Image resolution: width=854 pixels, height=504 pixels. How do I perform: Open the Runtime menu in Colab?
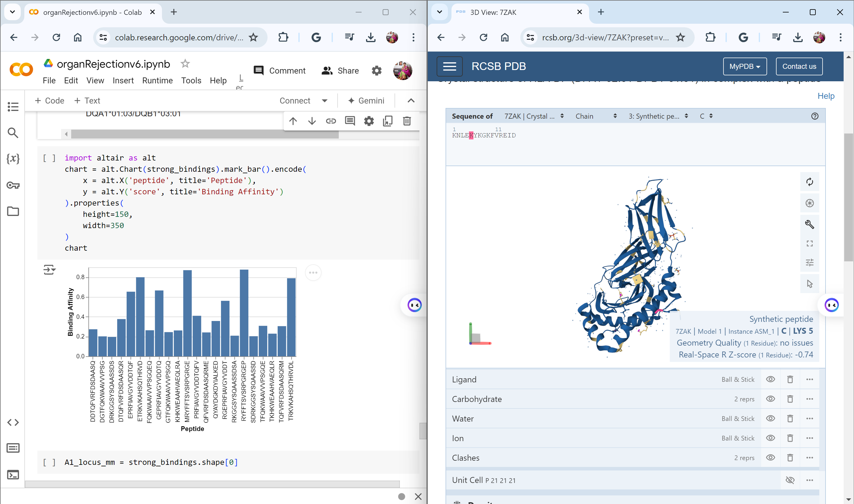[x=157, y=80]
